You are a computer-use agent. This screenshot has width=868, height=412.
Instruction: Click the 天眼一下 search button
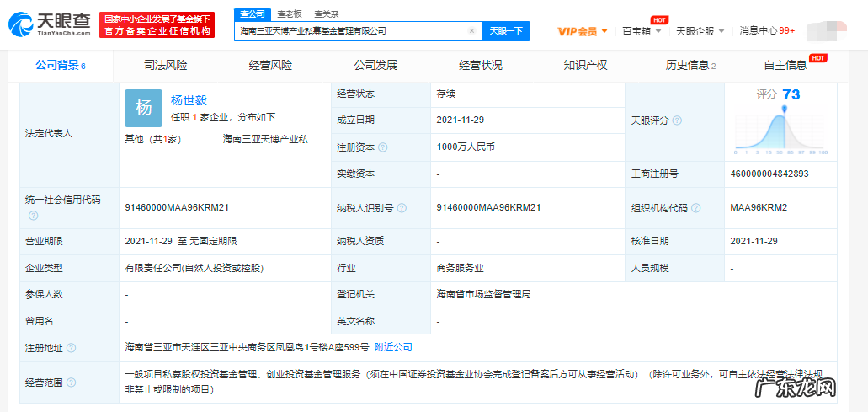click(x=506, y=31)
